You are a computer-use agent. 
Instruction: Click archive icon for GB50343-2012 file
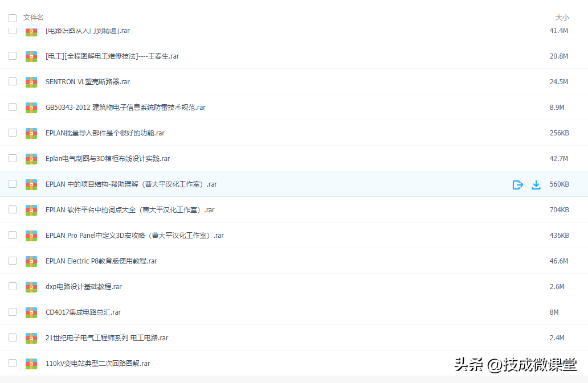(x=31, y=108)
